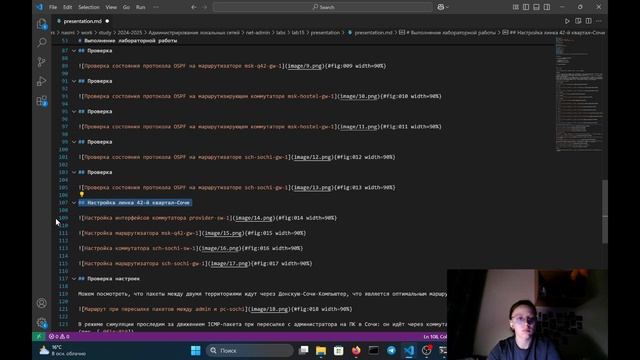The width and height of the screenshot is (640, 360).
Task: Open the image/9.png link
Action: 304,66
